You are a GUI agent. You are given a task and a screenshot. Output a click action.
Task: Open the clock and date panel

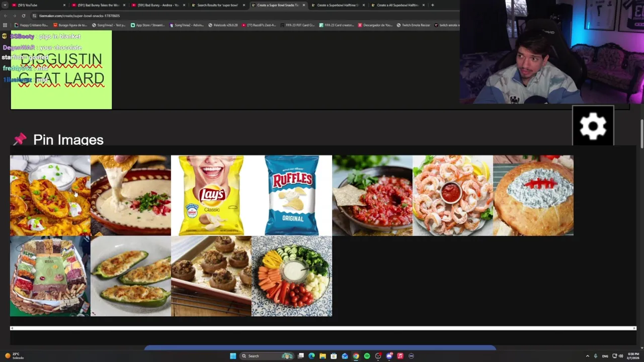tap(633, 356)
